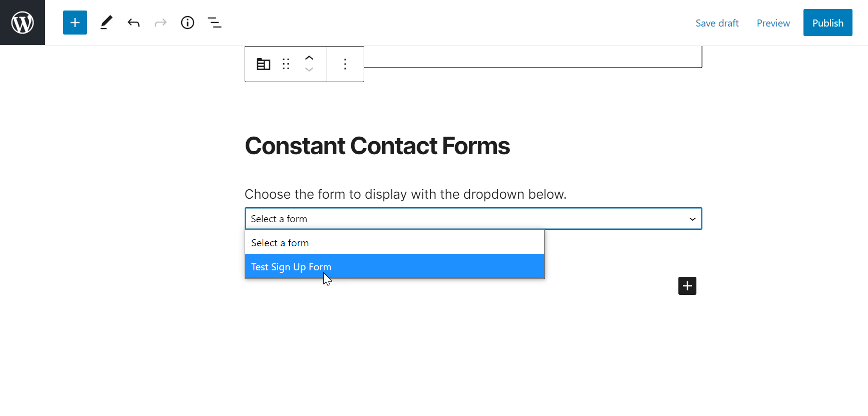Publish the post
This screenshot has width=868, height=416.
(x=827, y=23)
